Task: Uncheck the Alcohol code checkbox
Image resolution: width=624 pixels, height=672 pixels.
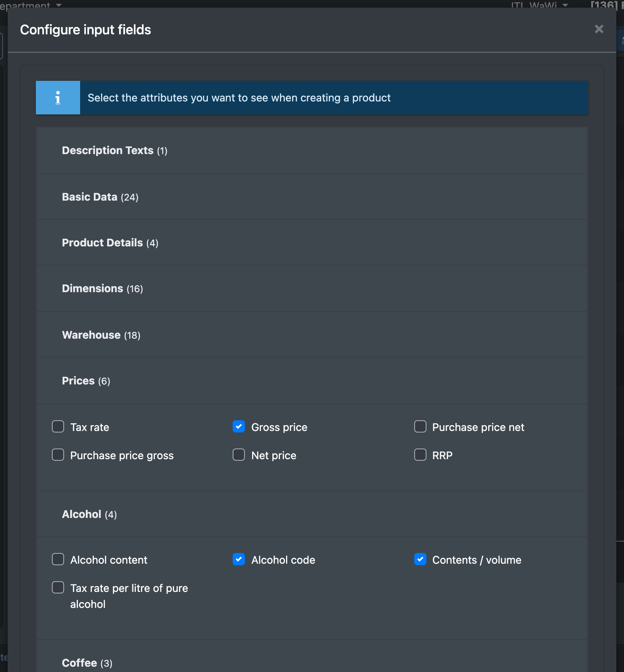Action: [x=239, y=559]
